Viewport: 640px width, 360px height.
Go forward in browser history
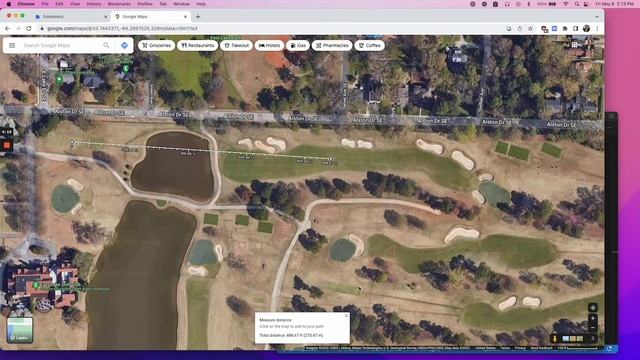click(18, 29)
